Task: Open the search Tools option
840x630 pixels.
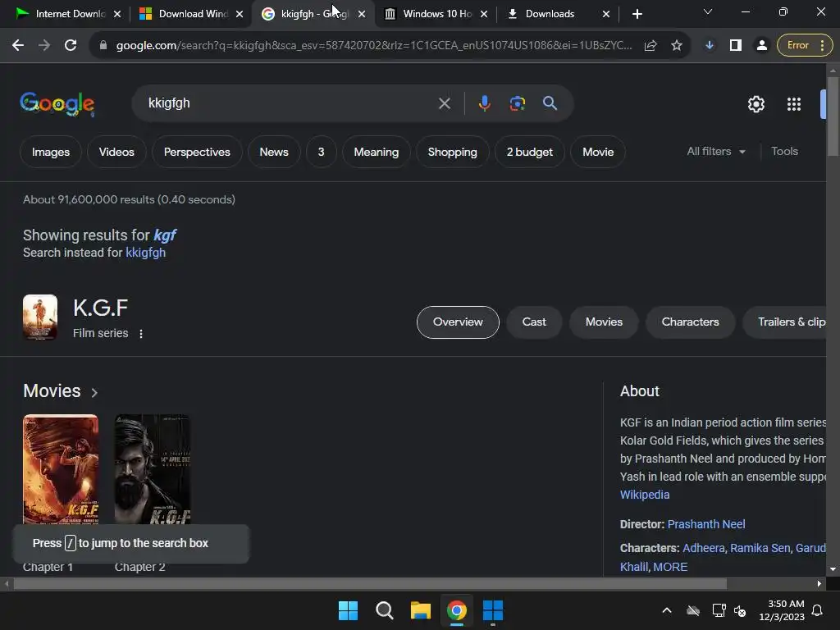Action: point(784,152)
